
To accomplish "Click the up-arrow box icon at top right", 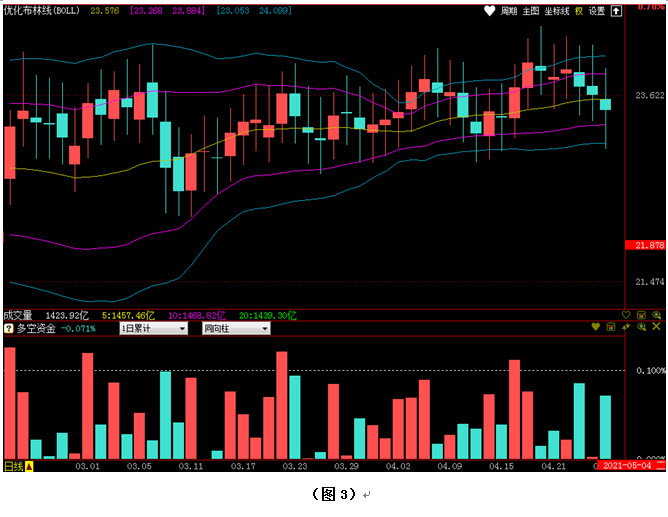I will tap(616, 11).
